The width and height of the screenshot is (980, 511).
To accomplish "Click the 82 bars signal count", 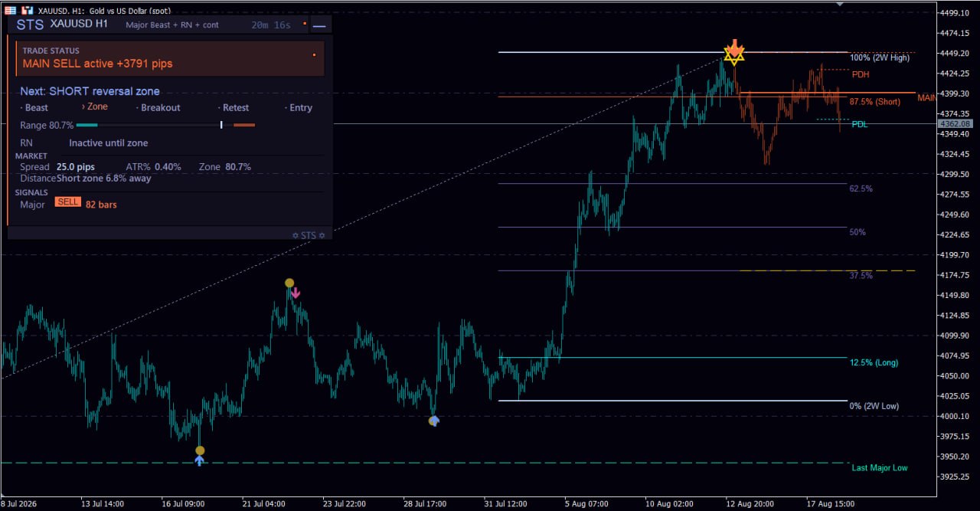I will point(101,205).
